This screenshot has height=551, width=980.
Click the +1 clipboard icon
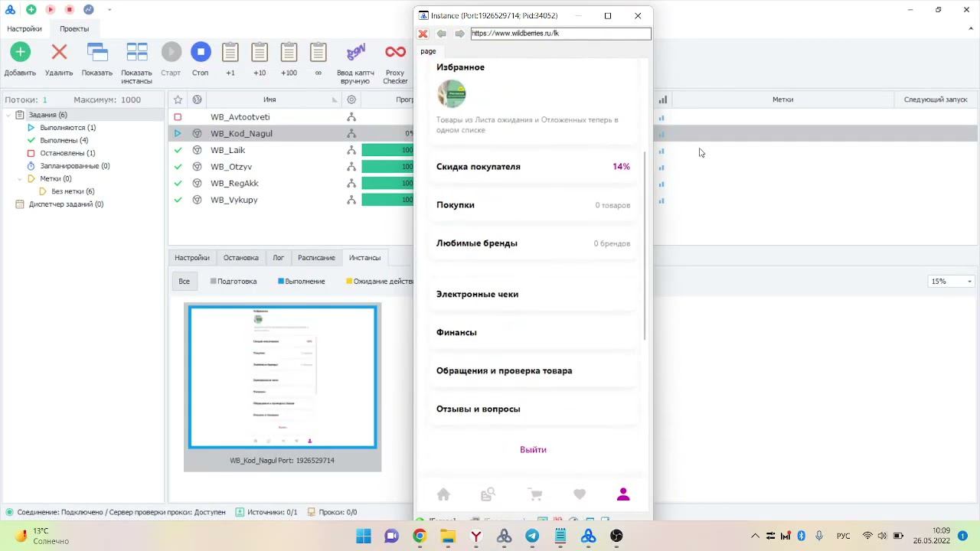coord(230,52)
